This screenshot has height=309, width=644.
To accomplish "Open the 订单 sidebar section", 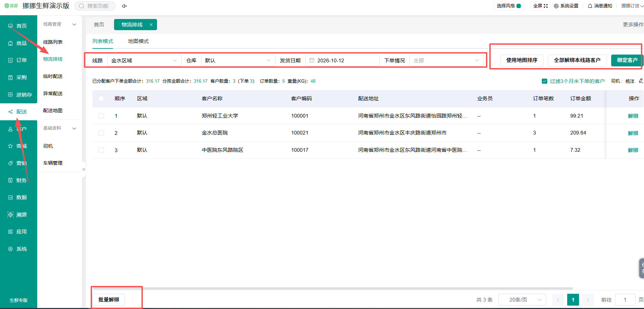I will pos(18,60).
